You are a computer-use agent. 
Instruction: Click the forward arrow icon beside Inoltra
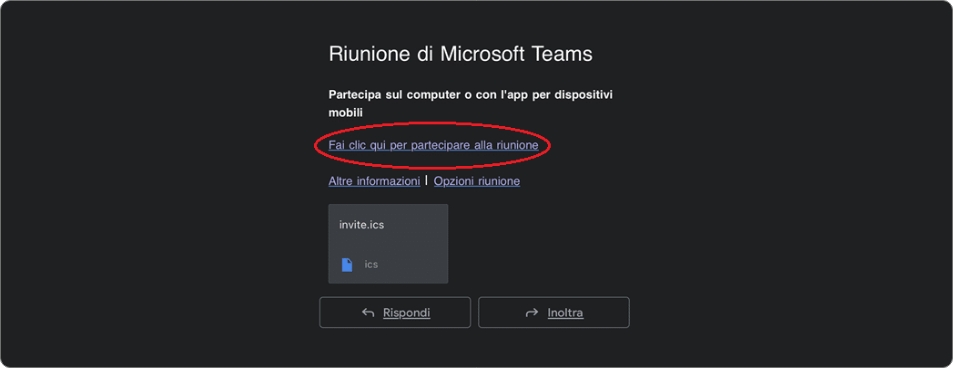532,313
